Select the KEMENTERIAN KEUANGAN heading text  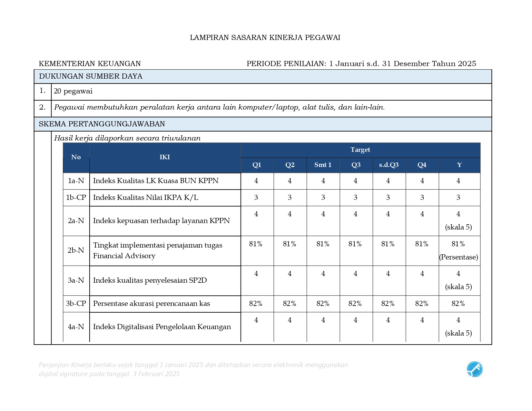tap(90, 64)
